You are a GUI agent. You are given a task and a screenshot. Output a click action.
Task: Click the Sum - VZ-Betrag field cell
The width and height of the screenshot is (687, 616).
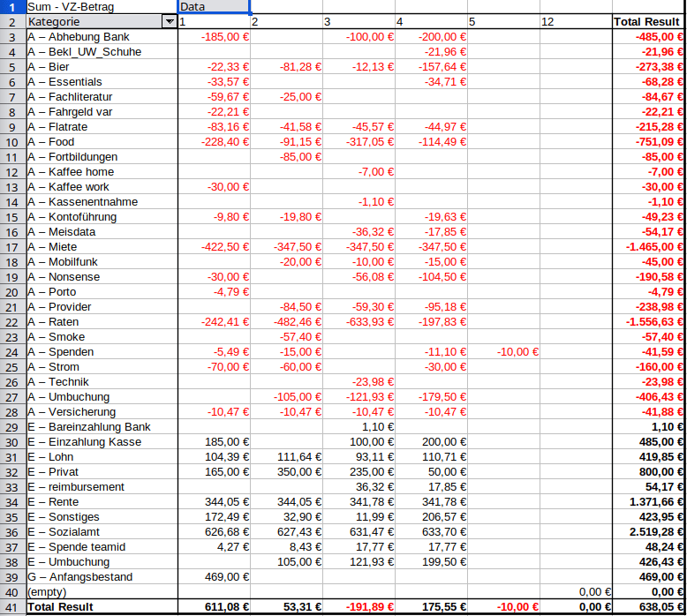(x=101, y=6)
